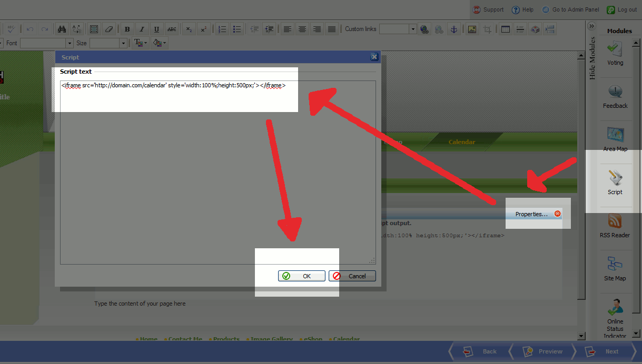Click the insert horizontal line icon

click(520, 29)
